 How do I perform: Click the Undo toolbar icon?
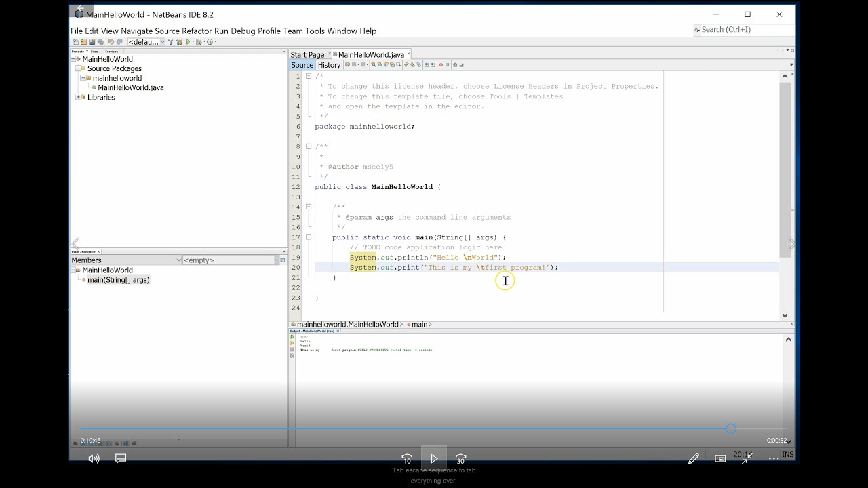pos(111,41)
